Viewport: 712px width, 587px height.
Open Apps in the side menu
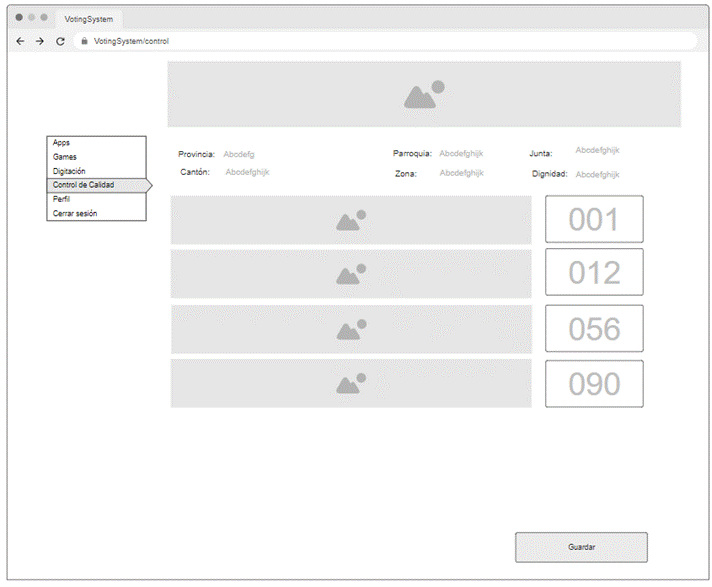tap(62, 143)
